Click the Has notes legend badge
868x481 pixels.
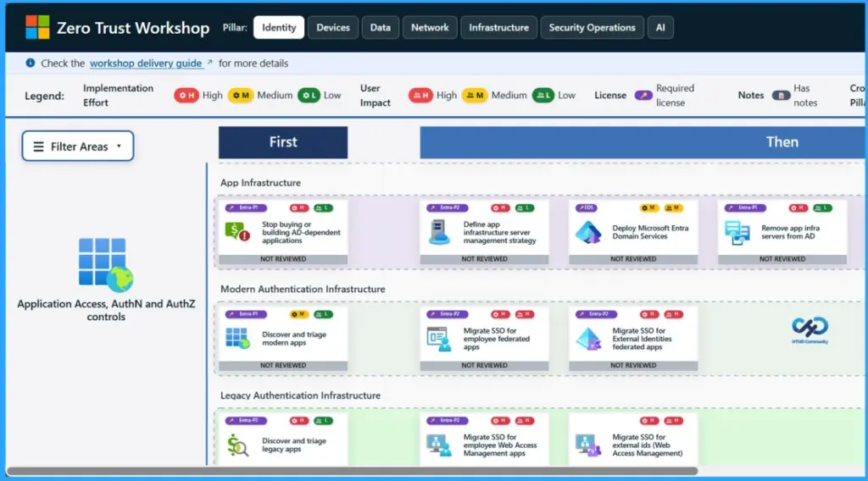(x=781, y=95)
